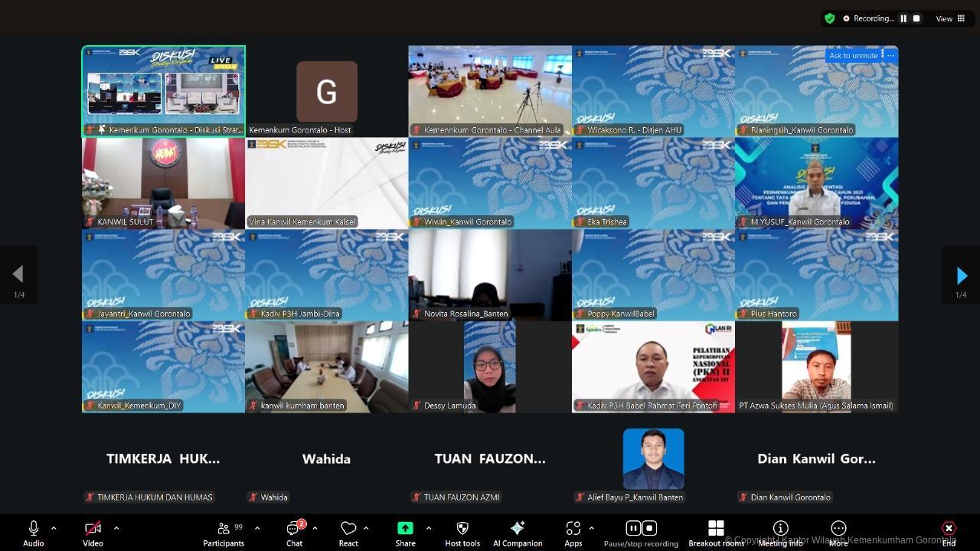Viewport: 980px width, 551px height.
Task: Turn on the camera Video button
Action: coord(93,533)
